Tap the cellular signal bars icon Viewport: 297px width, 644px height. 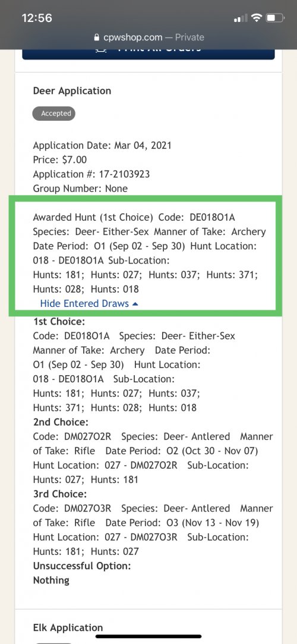click(x=241, y=18)
